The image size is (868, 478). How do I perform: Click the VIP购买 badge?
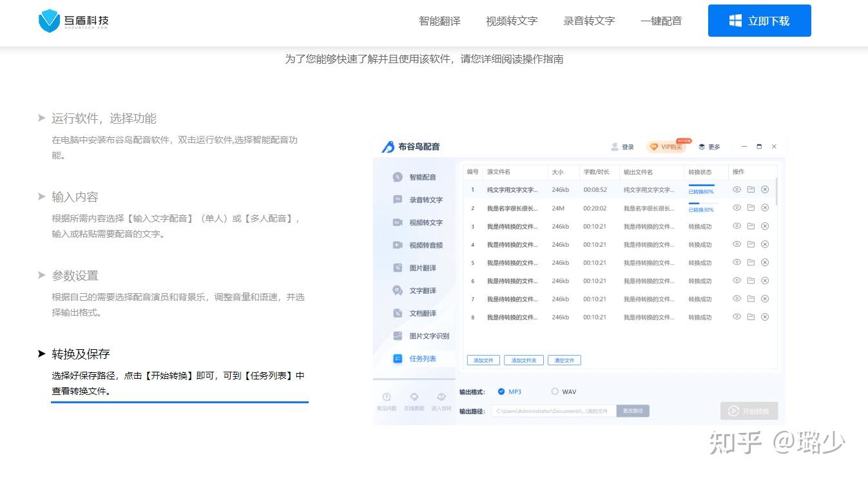(667, 147)
